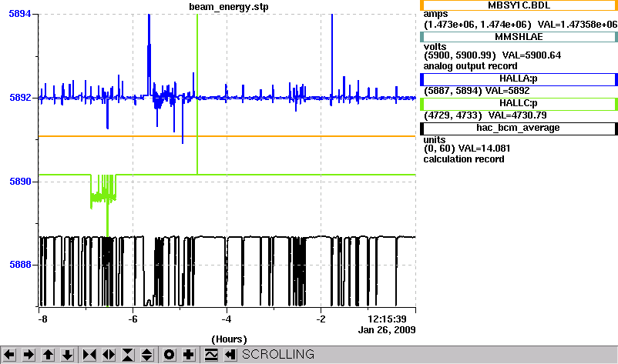
Task: Compress the value axis with the hourglass icon
Action: pyautogui.click(x=128, y=355)
